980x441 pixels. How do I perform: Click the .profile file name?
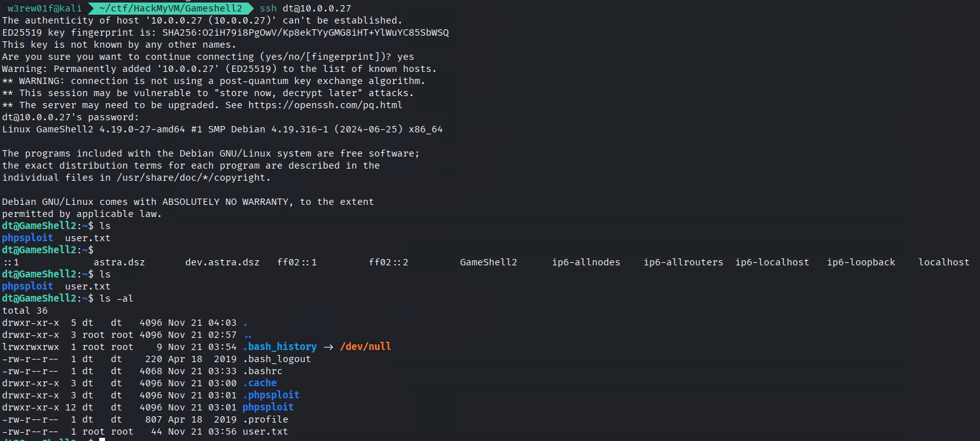[x=265, y=419]
